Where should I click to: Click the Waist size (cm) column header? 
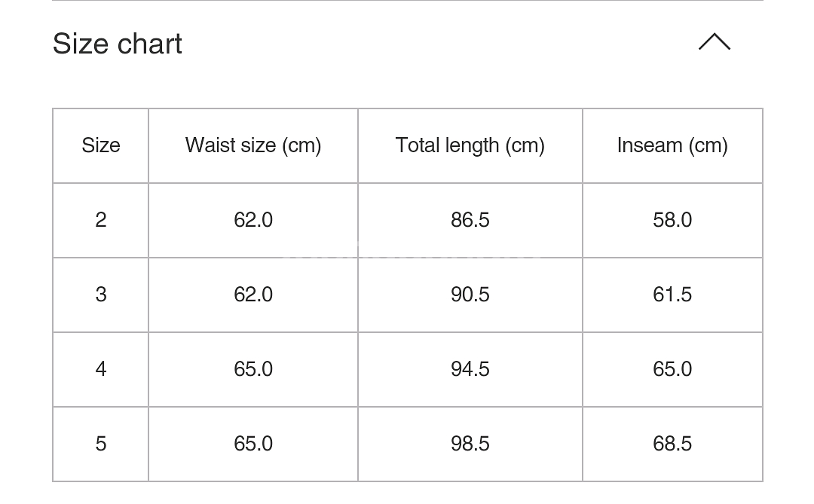click(x=253, y=145)
